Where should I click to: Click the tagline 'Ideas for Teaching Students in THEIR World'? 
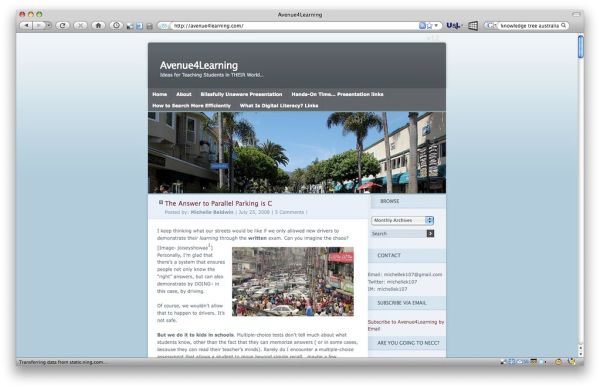pyautogui.click(x=211, y=75)
